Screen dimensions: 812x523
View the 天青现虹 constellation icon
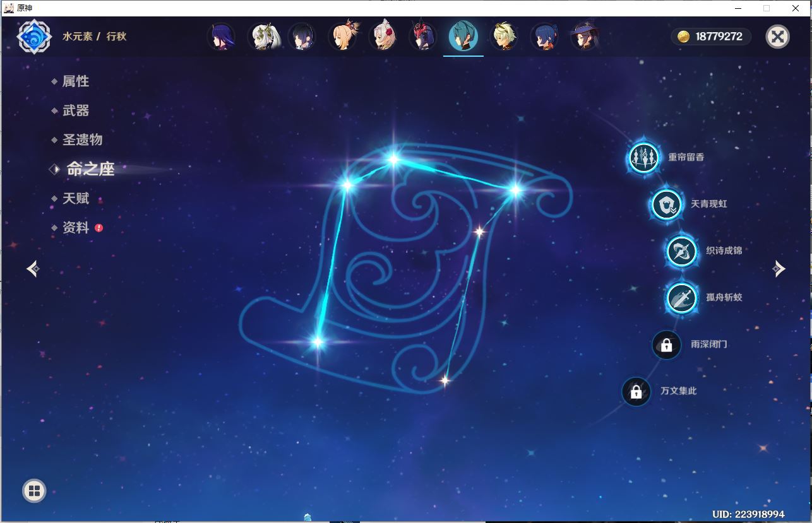[666, 204]
